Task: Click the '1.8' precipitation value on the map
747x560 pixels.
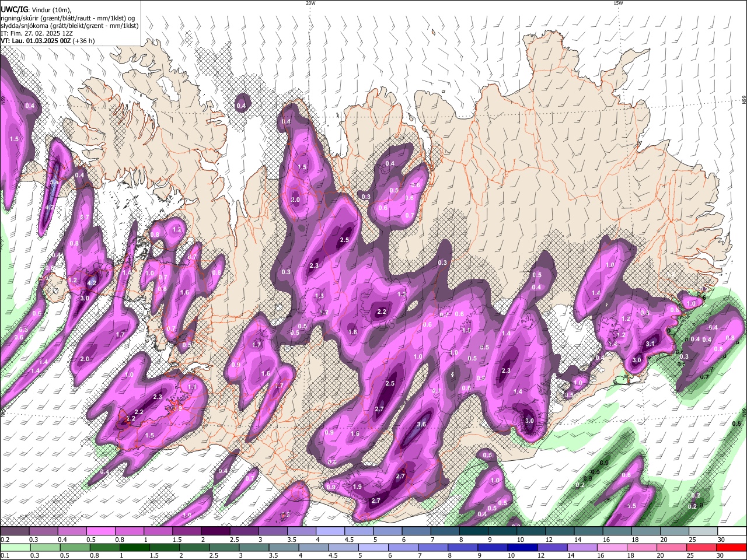Action: point(352,332)
